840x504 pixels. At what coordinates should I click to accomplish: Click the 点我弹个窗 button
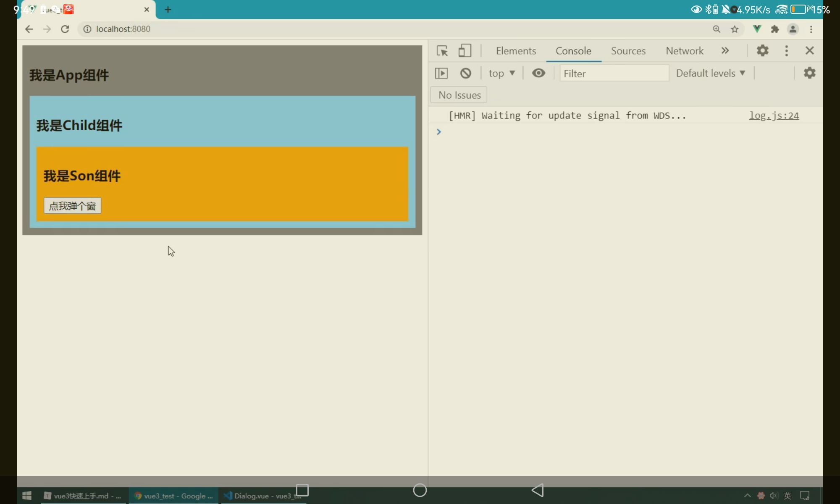72,206
